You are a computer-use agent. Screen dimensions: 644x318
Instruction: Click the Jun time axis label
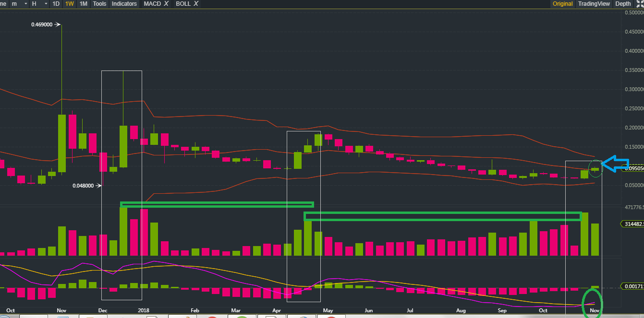[x=368, y=310]
